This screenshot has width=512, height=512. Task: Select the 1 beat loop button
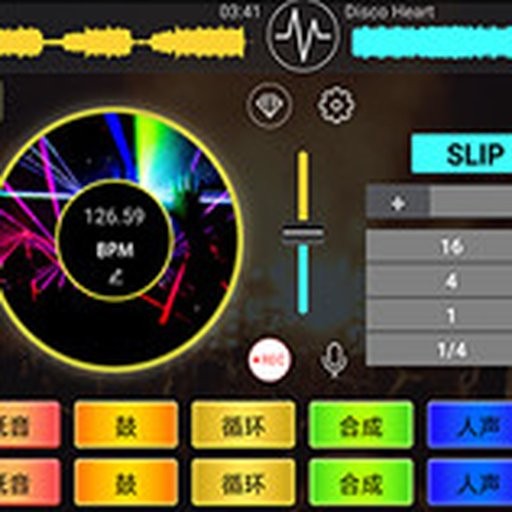439,316
